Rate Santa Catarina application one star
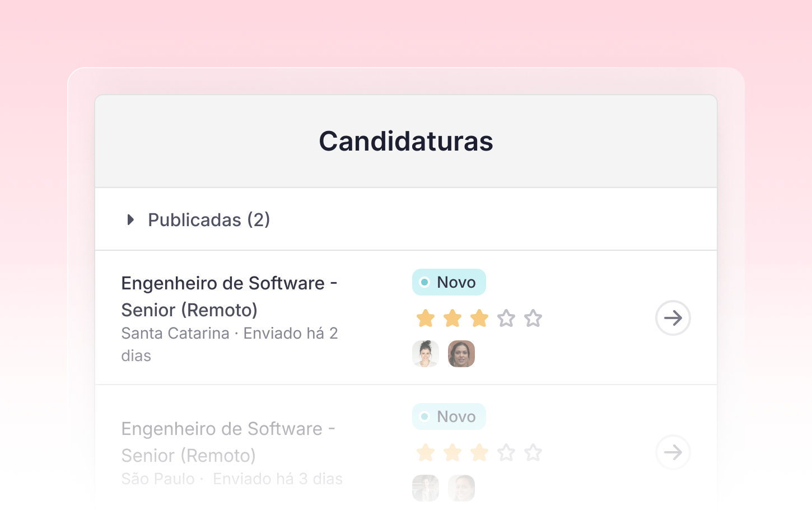812x515 pixels. [426, 319]
